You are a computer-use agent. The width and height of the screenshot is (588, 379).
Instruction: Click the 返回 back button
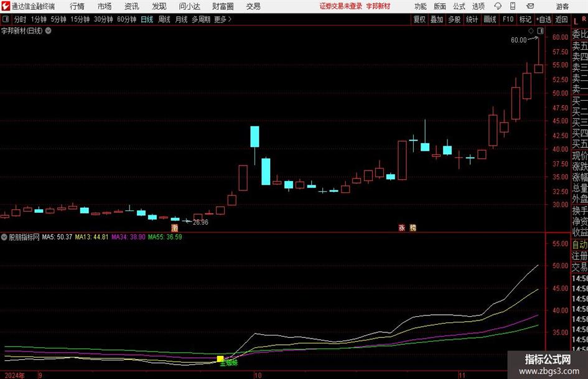point(561,19)
